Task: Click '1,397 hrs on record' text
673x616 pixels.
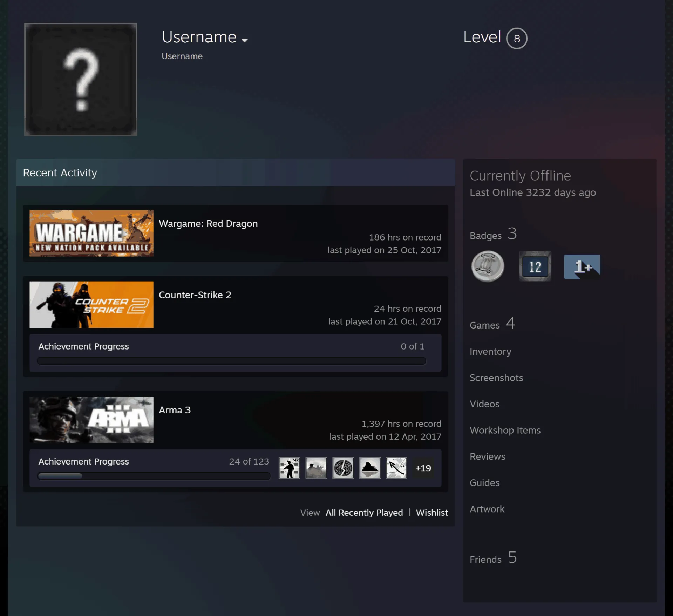Action: coord(401,424)
